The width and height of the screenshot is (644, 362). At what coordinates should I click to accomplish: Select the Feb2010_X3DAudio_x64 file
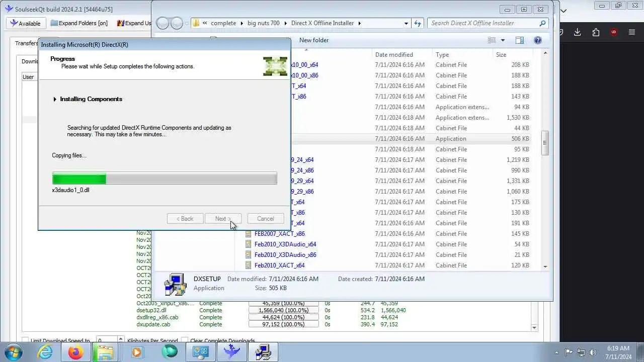tap(285, 244)
